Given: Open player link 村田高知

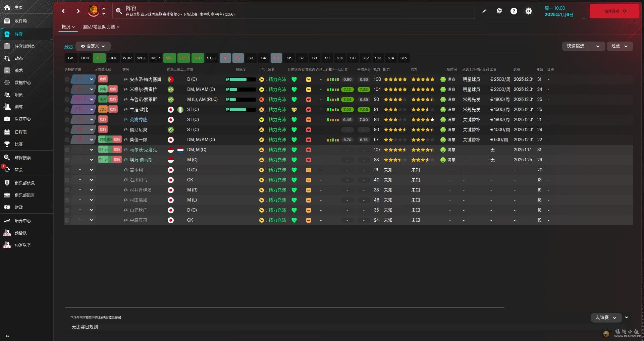Looking at the screenshot, I should point(139,200).
